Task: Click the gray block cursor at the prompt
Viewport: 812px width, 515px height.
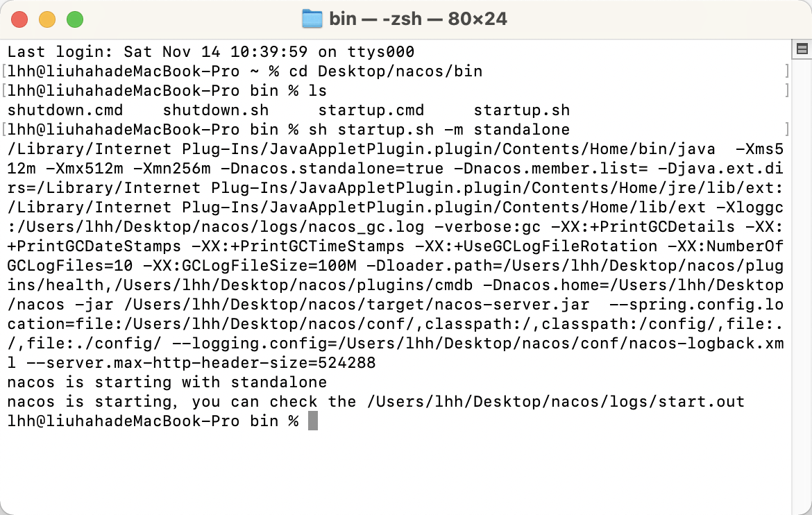Action: [x=313, y=421]
